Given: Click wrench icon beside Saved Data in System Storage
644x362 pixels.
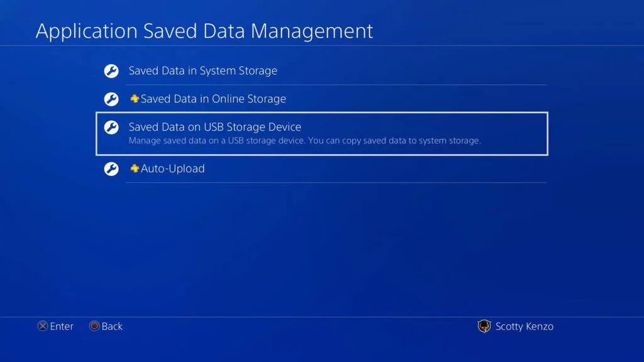Looking at the screenshot, I should point(111,71).
